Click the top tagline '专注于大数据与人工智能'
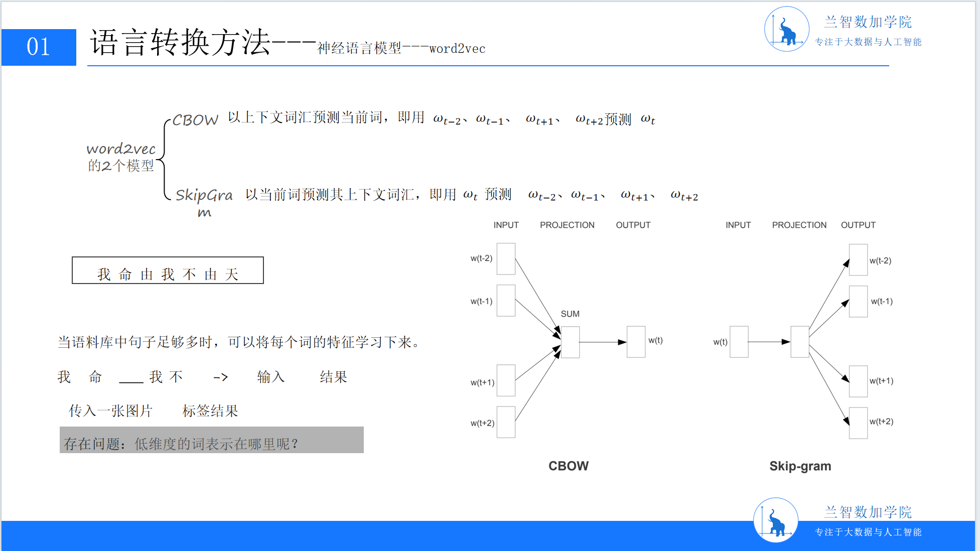The height and width of the screenshot is (551, 980). [x=868, y=42]
